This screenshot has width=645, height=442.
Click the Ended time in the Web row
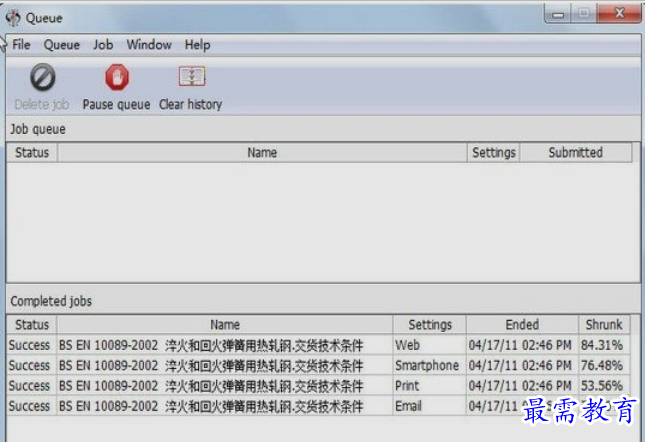520,345
